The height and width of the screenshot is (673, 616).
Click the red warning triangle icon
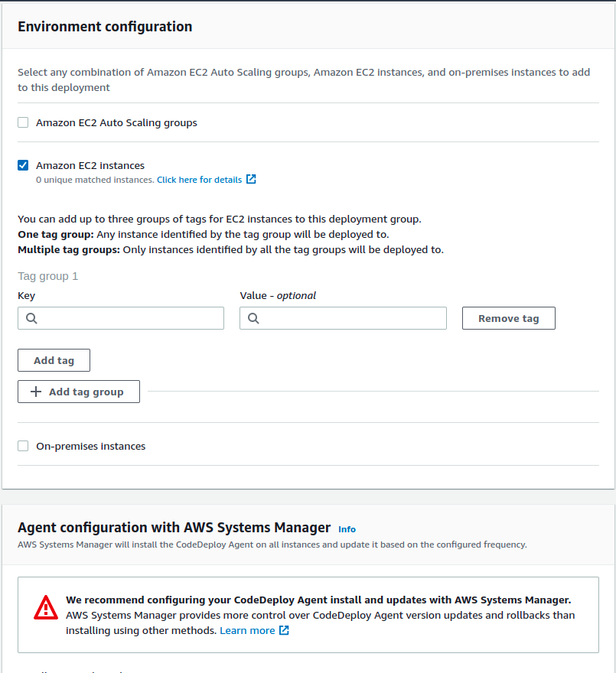pos(46,607)
